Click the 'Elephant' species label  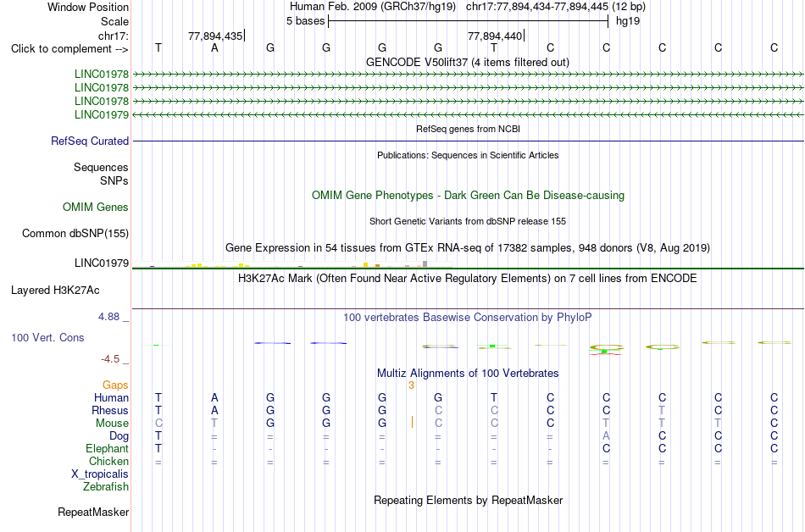click(x=107, y=449)
